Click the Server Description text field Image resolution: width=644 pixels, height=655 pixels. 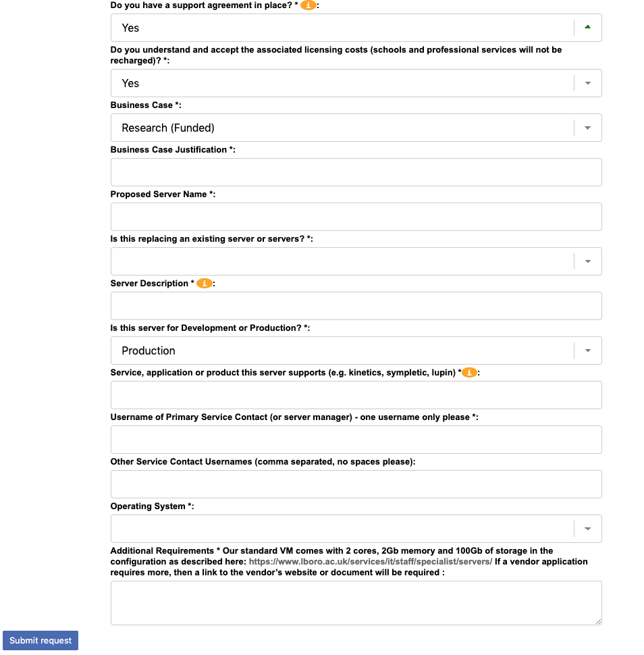tap(356, 306)
